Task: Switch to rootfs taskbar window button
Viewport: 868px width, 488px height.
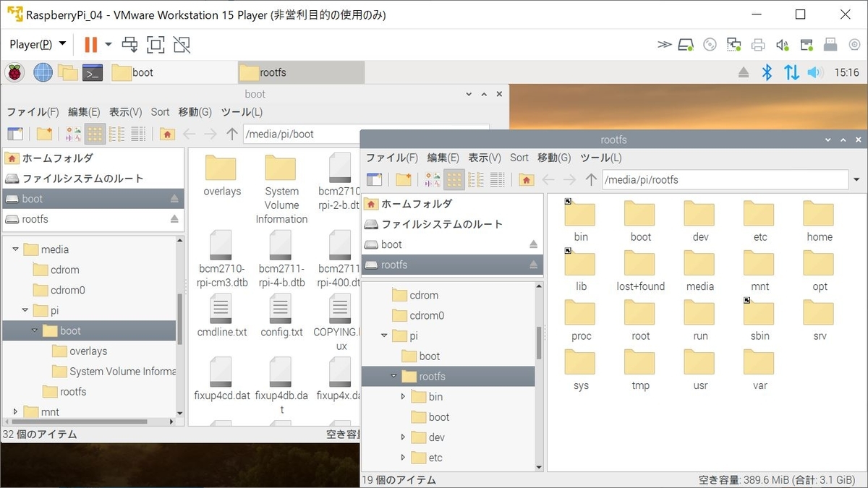Action: [x=301, y=72]
